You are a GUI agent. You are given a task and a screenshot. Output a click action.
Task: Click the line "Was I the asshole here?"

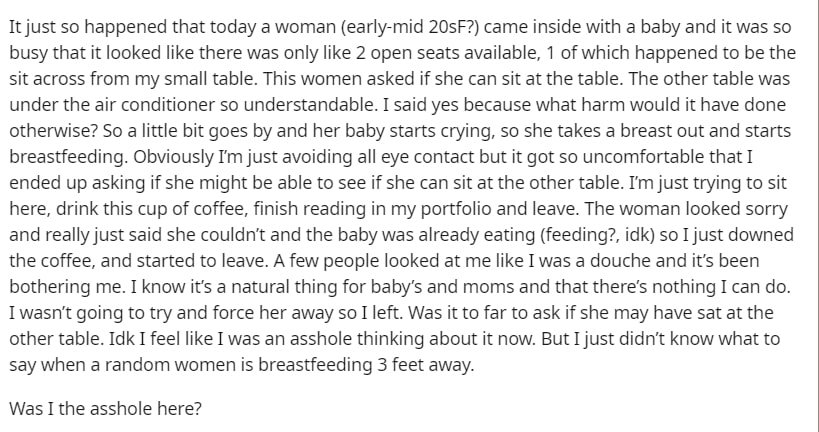[105, 408]
